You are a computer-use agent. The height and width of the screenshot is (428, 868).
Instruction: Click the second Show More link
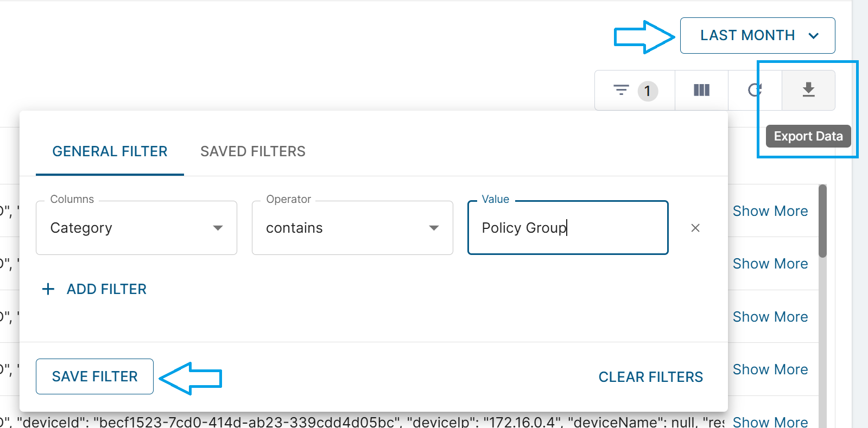pos(770,264)
